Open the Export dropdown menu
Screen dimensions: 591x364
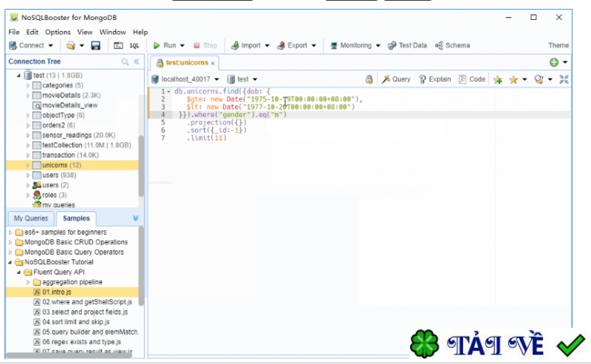tap(296, 46)
